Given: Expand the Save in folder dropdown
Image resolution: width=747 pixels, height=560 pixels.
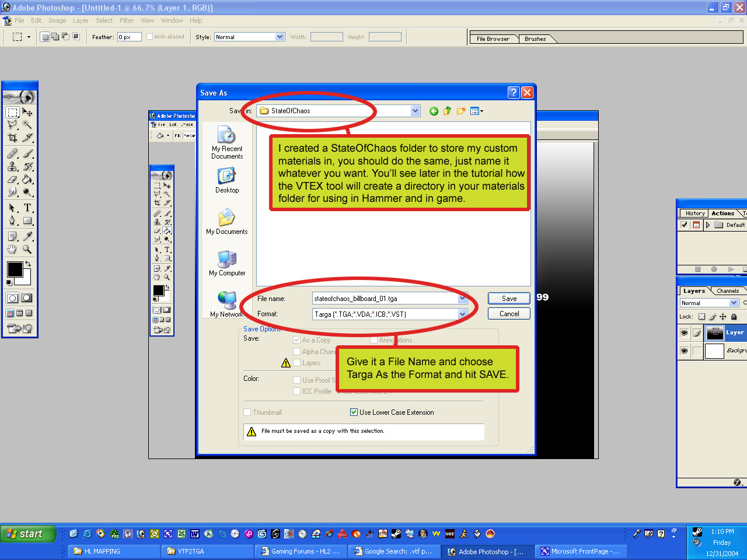Looking at the screenshot, I should [x=415, y=111].
